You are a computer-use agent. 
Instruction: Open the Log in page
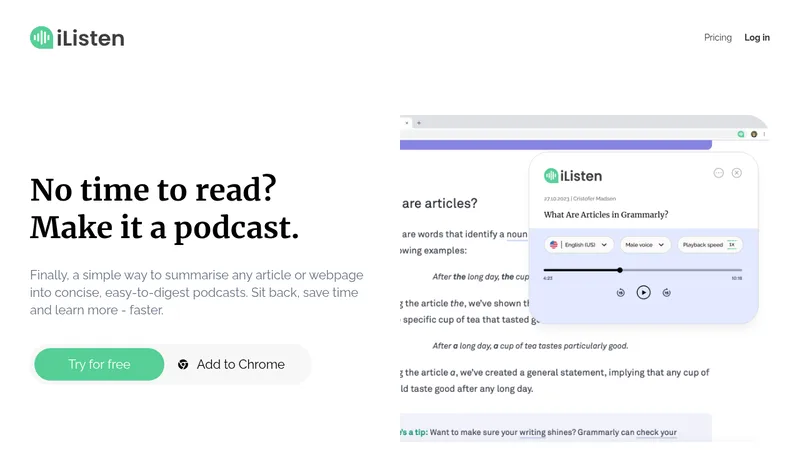pos(757,38)
